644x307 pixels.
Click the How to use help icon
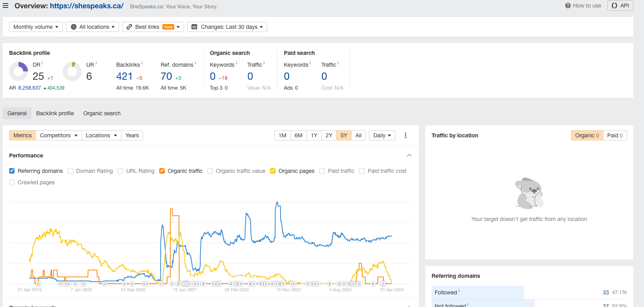click(x=568, y=6)
